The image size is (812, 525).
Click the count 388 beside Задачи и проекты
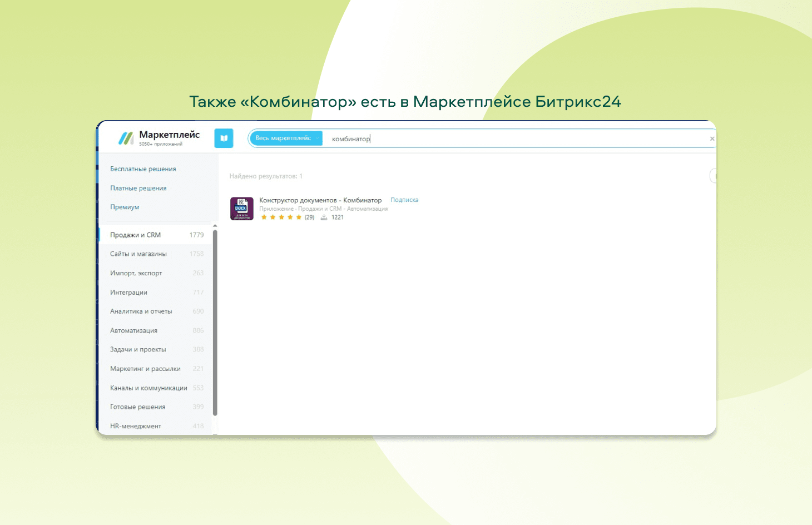[x=198, y=350]
